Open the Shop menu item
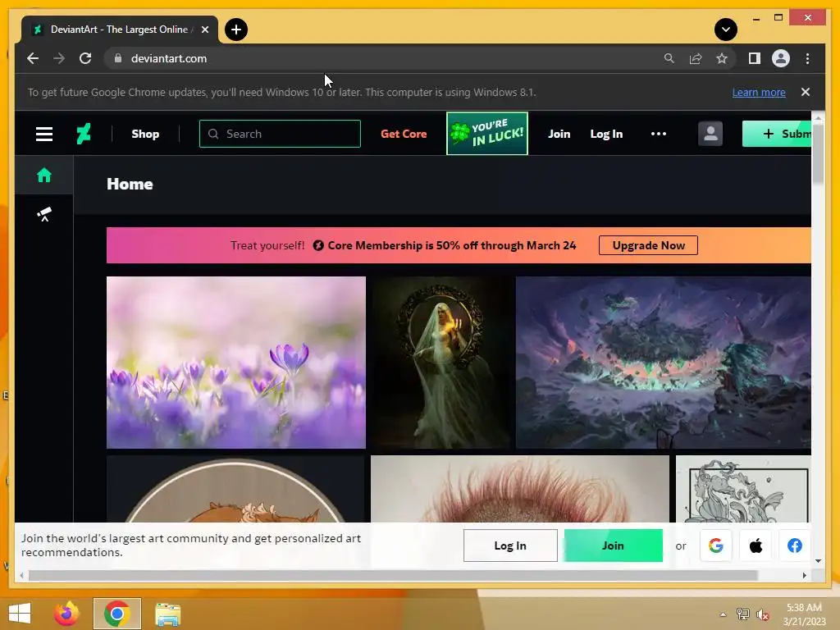 (x=145, y=134)
